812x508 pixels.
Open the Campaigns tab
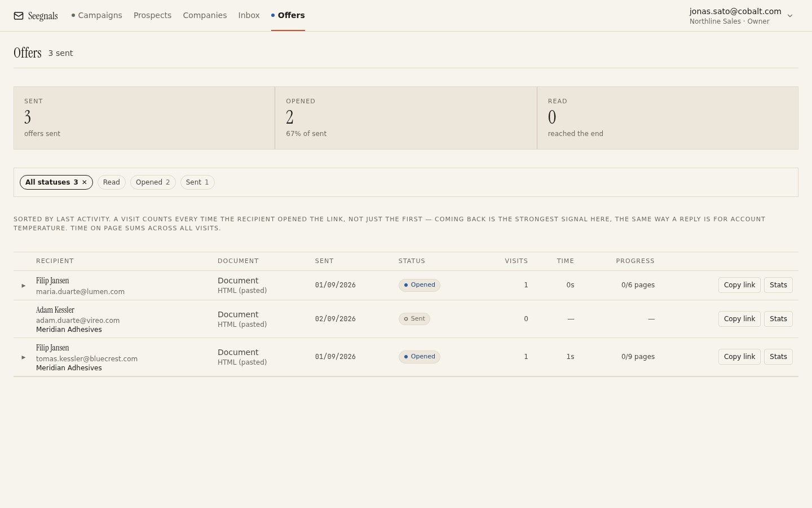[x=96, y=15]
